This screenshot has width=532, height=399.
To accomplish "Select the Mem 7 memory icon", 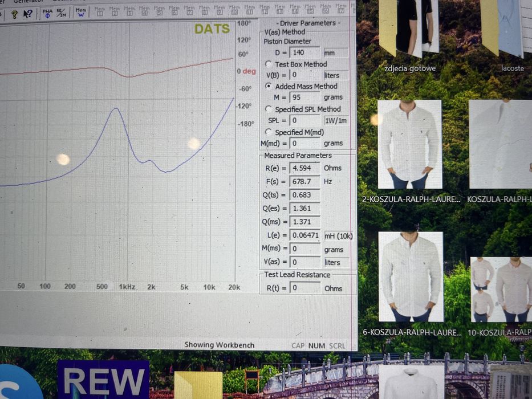I will coord(189,10).
